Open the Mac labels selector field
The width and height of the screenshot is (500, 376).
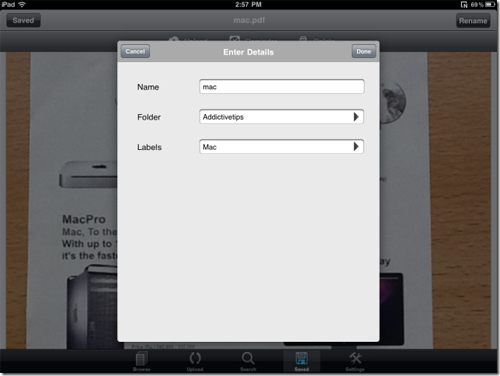tap(281, 147)
